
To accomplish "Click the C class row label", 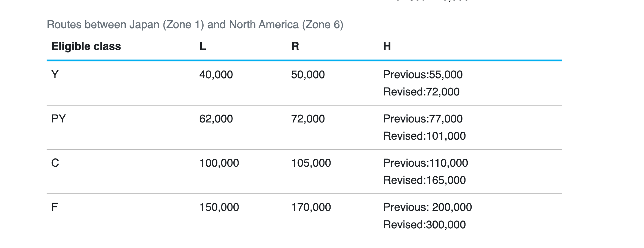I will (x=55, y=163).
